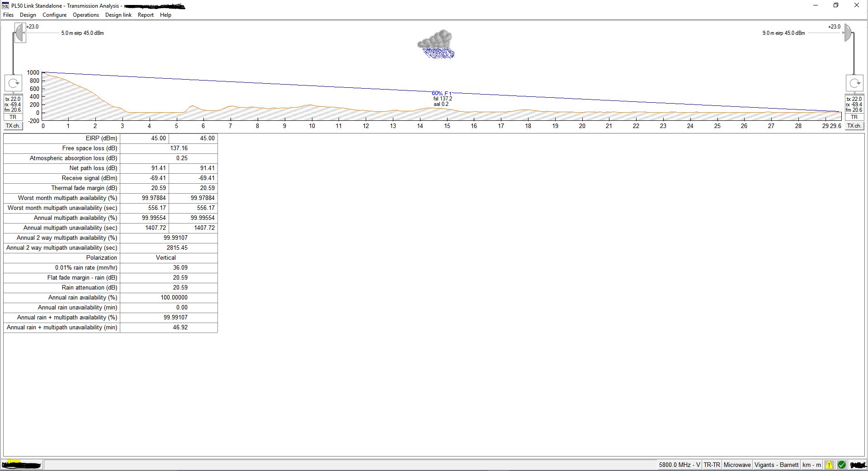
Task: Click the 'fsl 137.2' label on the profile
Action: (x=443, y=99)
